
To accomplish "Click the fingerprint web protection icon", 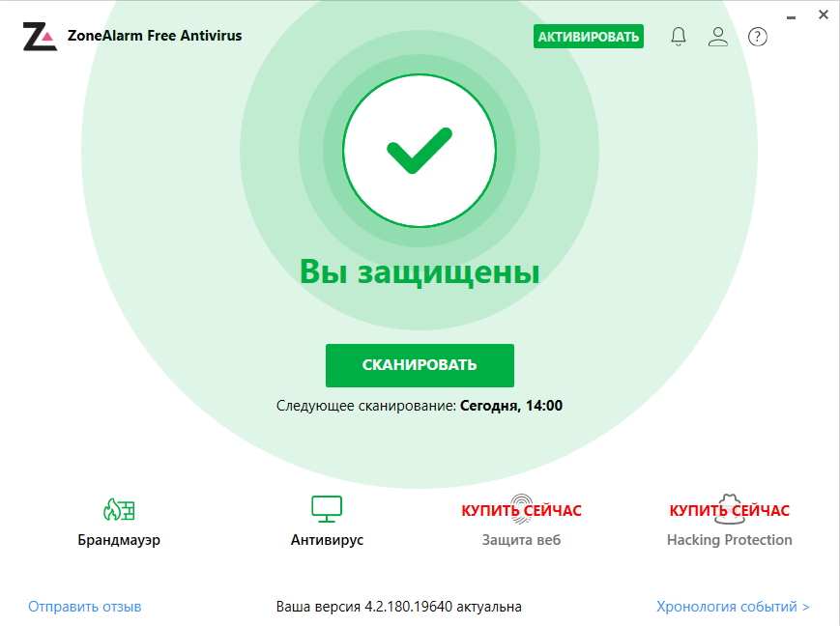I will tap(521, 509).
